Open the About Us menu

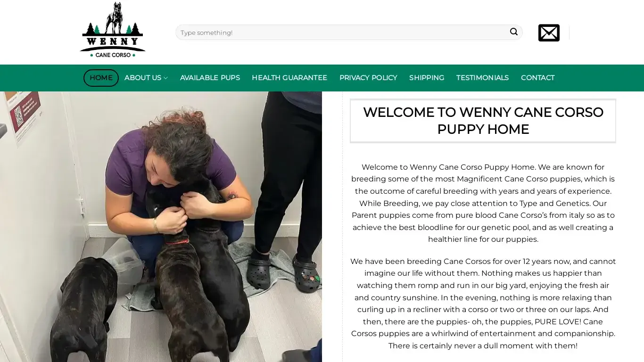point(146,78)
